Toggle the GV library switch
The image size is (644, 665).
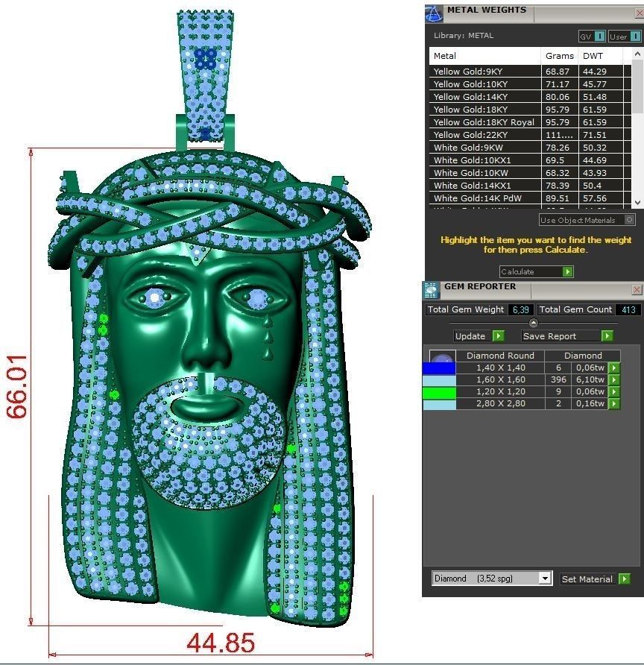coord(593,37)
